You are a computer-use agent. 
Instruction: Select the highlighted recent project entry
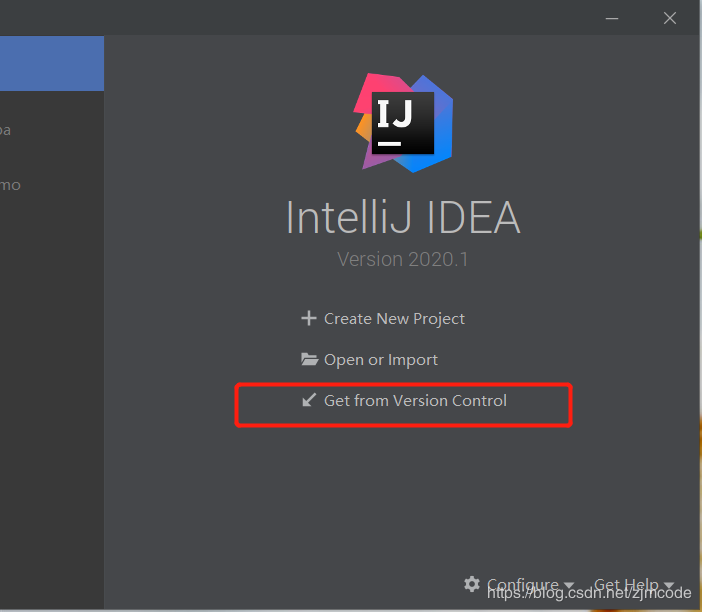51,64
